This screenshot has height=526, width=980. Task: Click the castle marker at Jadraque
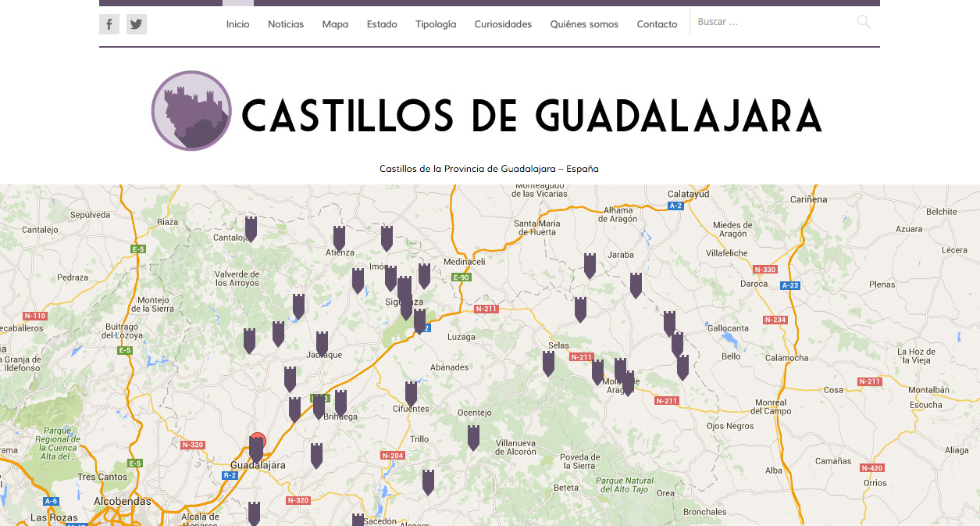point(322,342)
